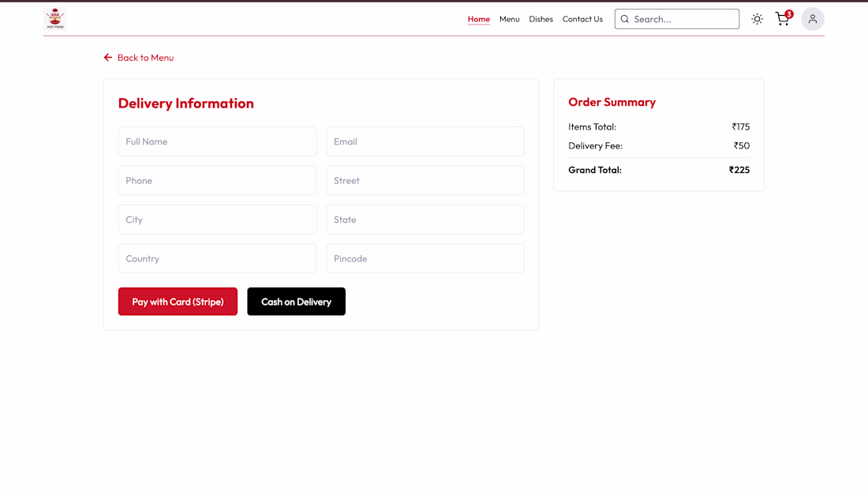Click the Full Name field

point(217,141)
